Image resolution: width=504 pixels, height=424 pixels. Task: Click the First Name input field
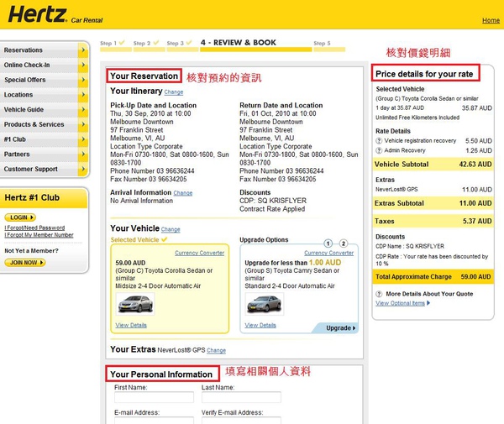click(154, 397)
